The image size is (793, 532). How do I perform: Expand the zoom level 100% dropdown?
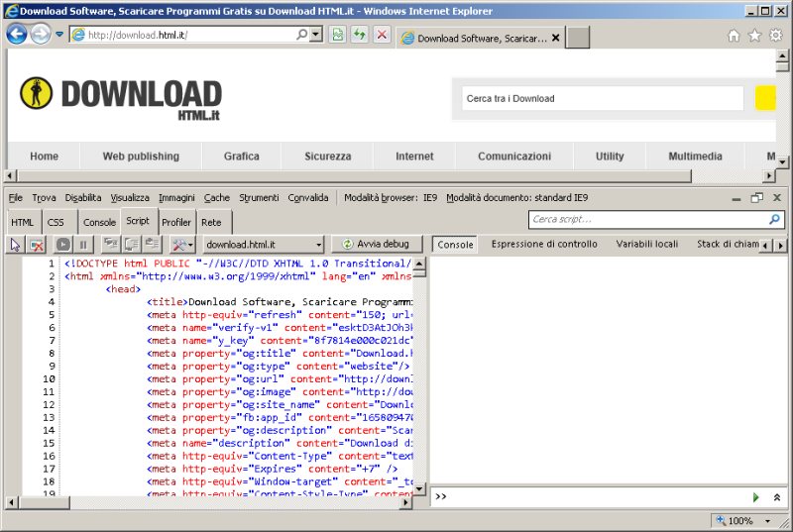768,520
